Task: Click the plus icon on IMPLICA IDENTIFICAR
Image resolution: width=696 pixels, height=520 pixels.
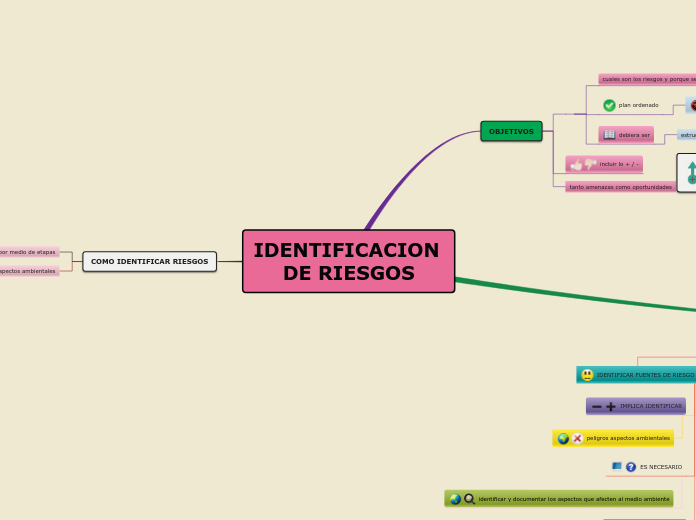Action: point(611,406)
